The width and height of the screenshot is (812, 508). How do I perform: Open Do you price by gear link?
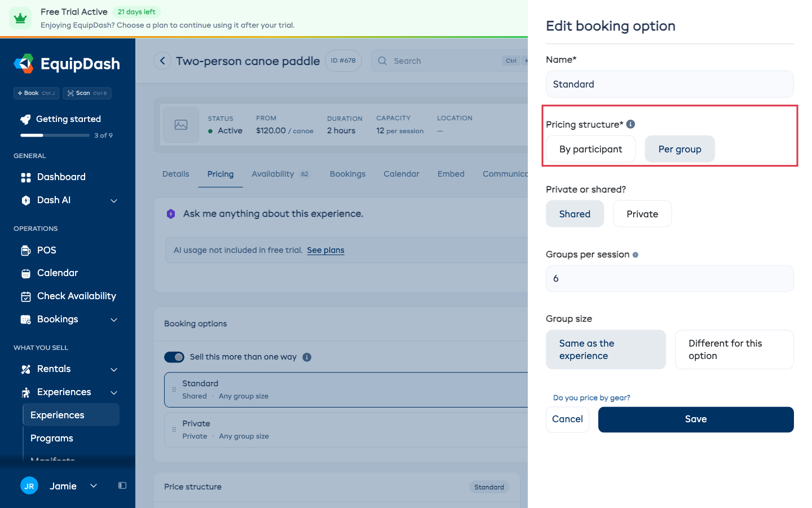click(x=592, y=398)
